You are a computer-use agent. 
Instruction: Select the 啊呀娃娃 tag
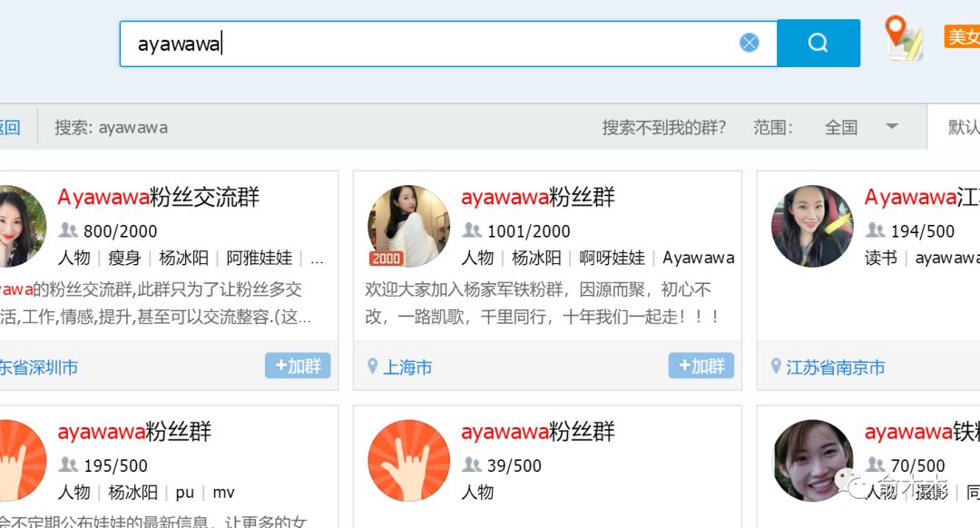612,258
